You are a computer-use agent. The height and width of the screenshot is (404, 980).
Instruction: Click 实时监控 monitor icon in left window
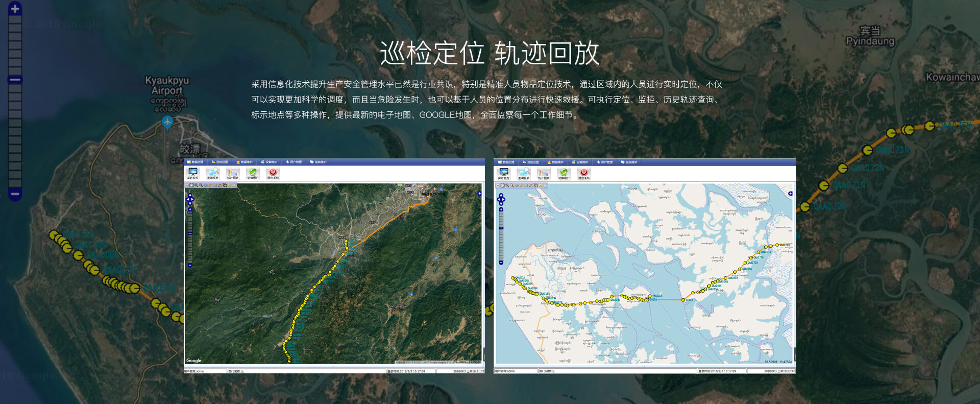(x=192, y=173)
